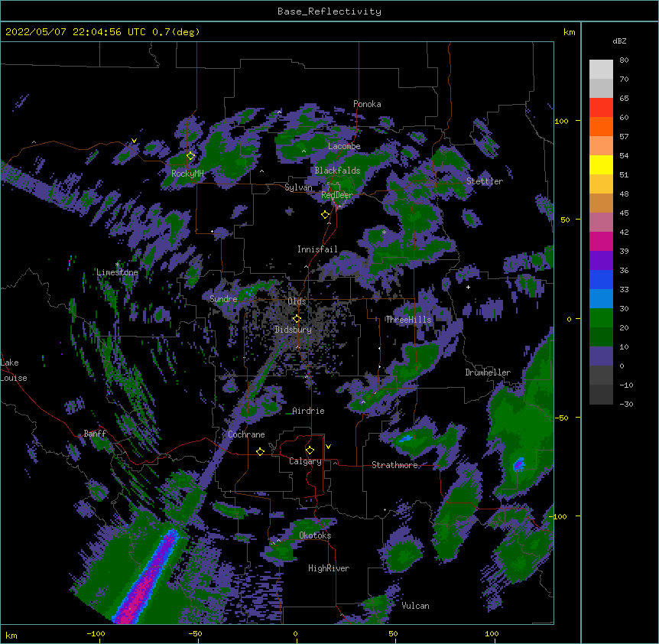Click the Lake Louise label at left edge
659x644 pixels.
coord(14,370)
